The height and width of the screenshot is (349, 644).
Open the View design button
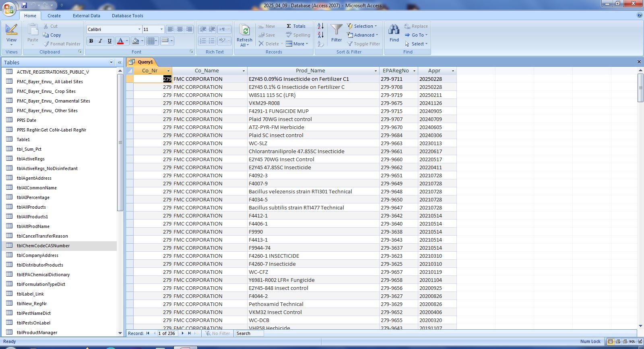click(11, 35)
